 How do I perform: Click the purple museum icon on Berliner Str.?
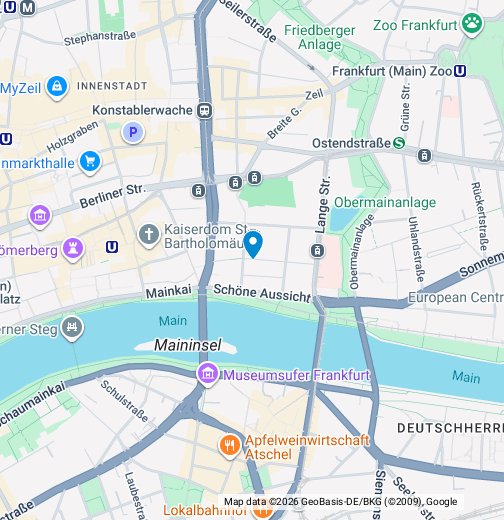coord(40,216)
